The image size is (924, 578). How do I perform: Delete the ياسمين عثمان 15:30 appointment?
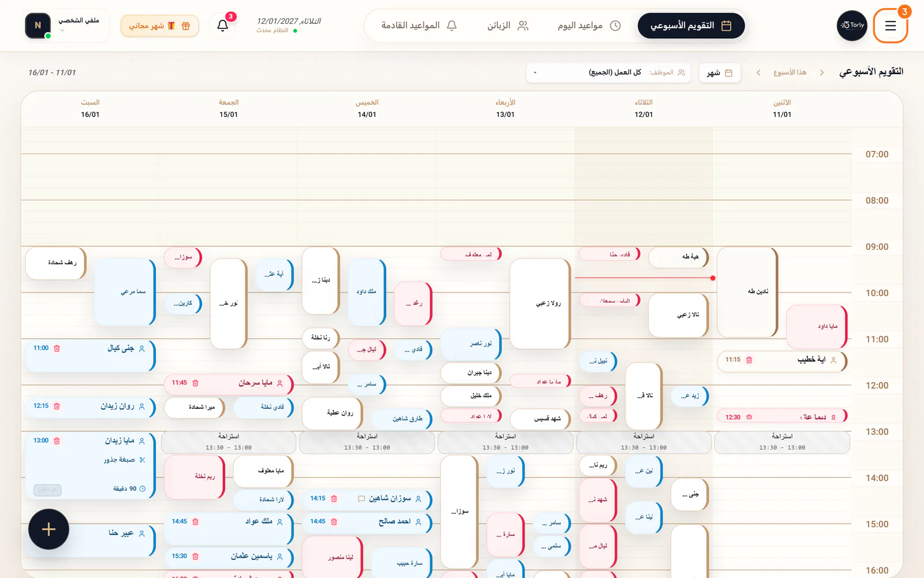pos(195,557)
